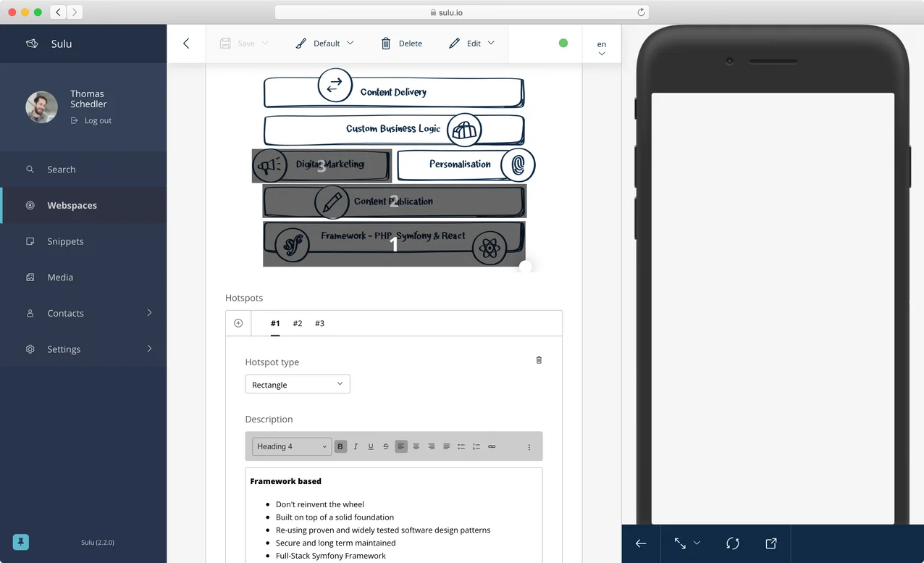Select hotspot 3 on Digital Marketing
This screenshot has width=924, height=563.
(322, 166)
